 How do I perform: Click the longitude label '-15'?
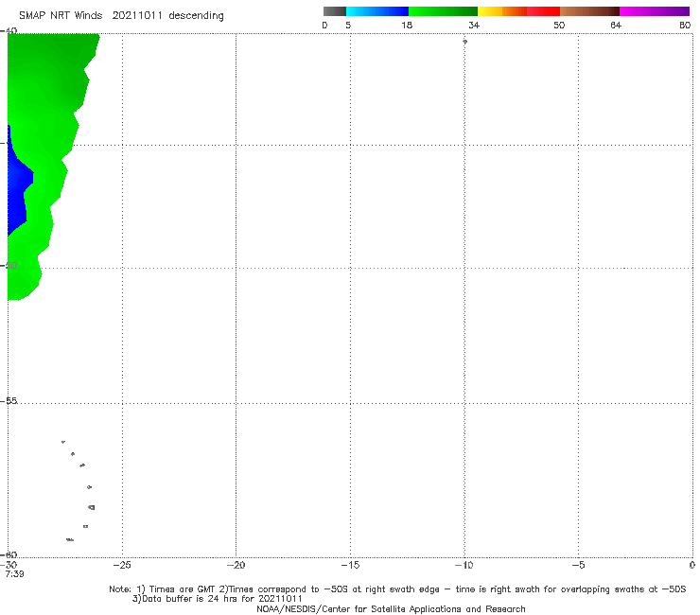click(x=350, y=565)
